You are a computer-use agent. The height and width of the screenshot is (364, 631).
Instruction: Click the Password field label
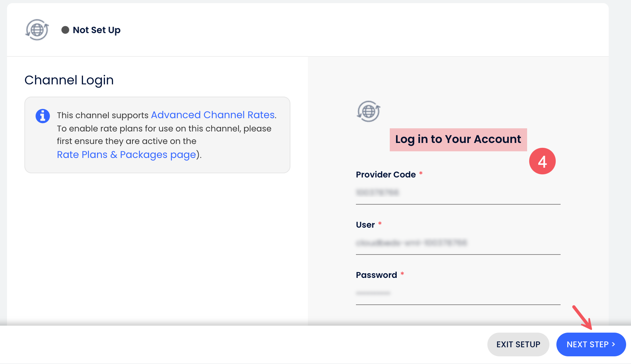(376, 275)
